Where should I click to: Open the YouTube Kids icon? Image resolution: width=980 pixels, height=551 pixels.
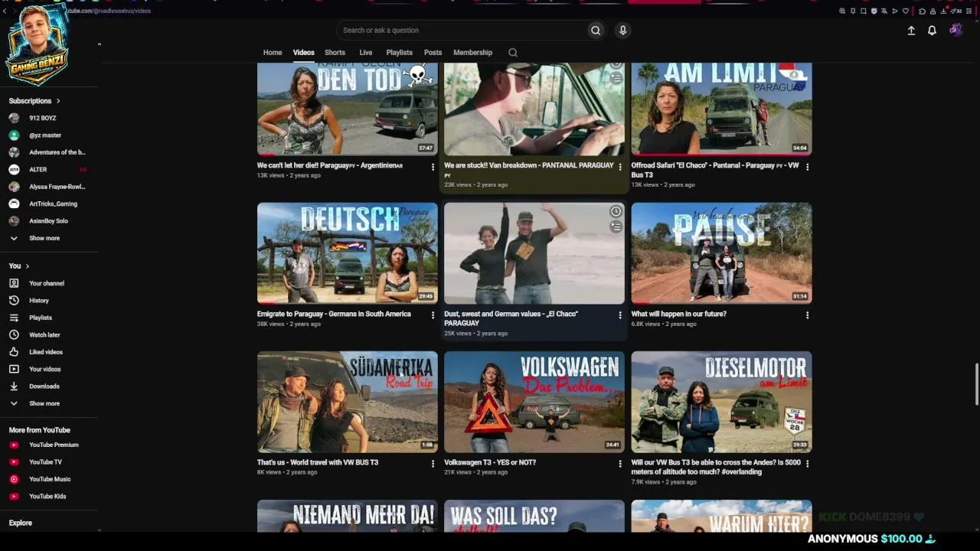click(14, 496)
